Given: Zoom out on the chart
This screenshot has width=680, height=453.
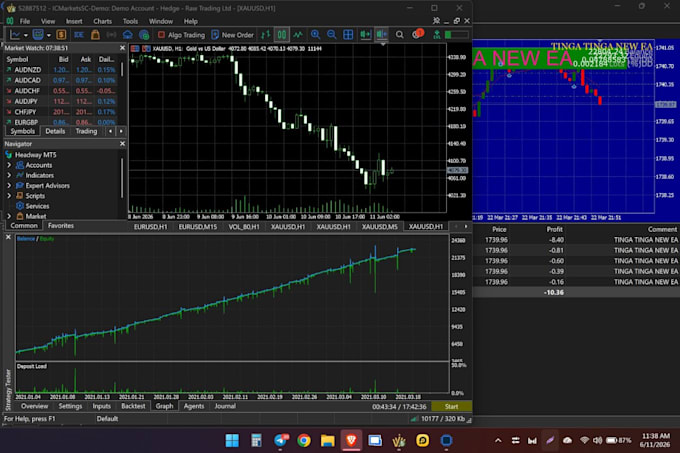Looking at the screenshot, I should 332,35.
